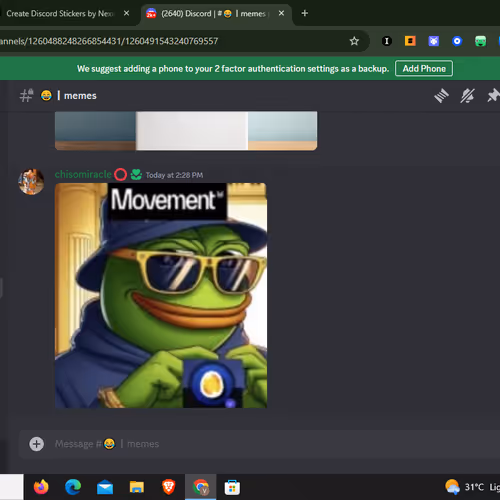Toggle the muted notification bell icon
The height and width of the screenshot is (500, 500).
tap(467, 96)
